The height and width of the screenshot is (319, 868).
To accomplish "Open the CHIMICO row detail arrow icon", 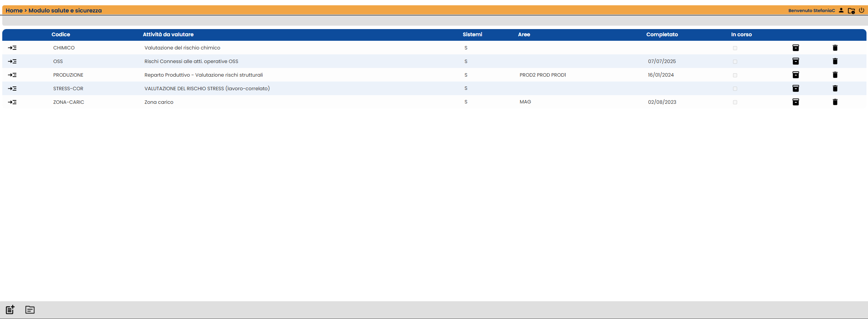I will [x=12, y=48].
